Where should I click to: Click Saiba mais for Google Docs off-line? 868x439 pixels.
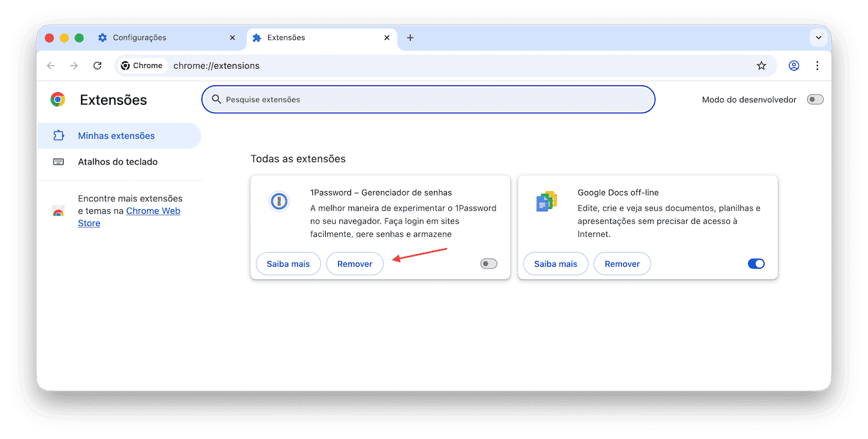(x=556, y=264)
